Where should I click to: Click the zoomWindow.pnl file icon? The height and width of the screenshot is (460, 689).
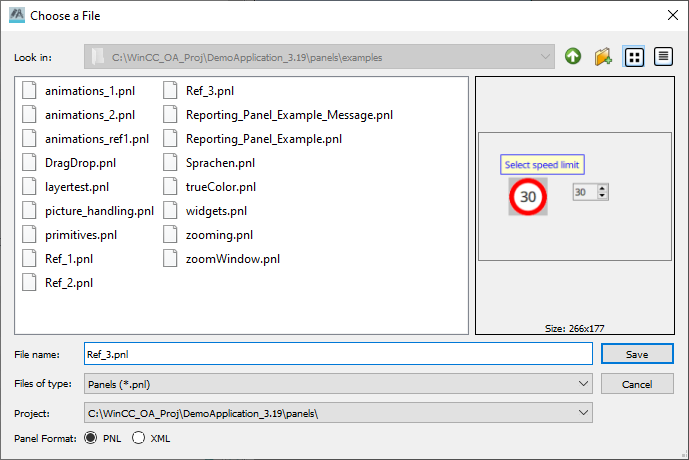coord(170,259)
